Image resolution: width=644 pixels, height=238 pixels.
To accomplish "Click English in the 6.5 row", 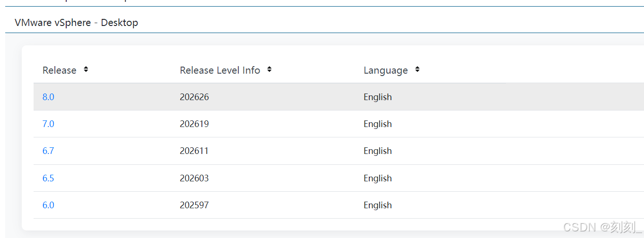I will click(x=378, y=178).
